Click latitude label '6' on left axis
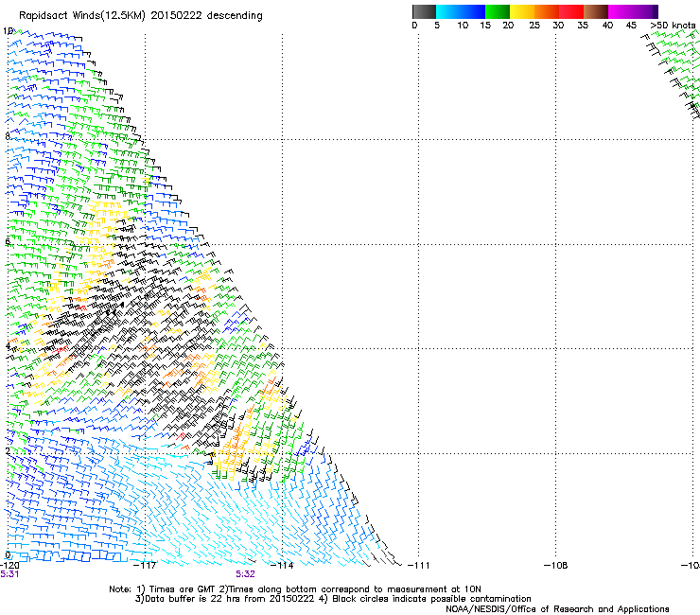 pyautogui.click(x=8, y=241)
